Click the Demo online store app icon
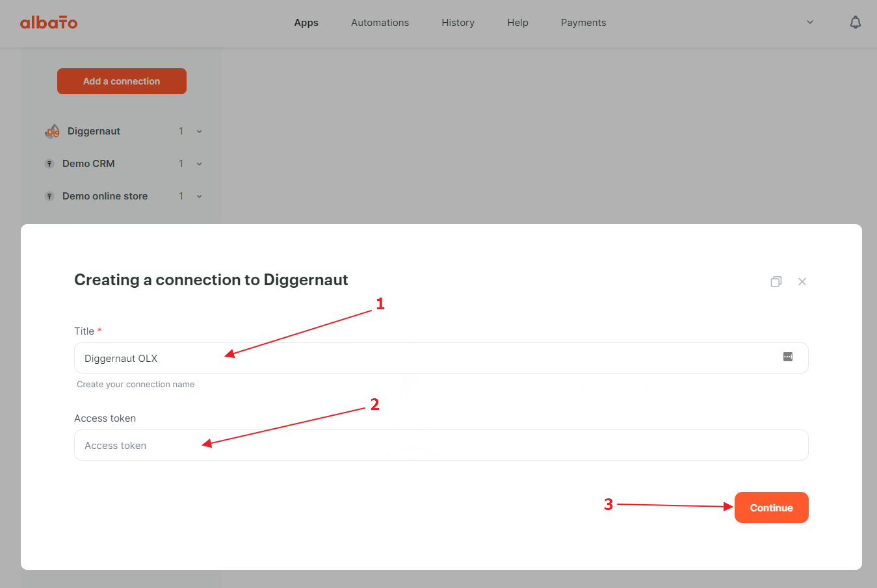 click(49, 196)
